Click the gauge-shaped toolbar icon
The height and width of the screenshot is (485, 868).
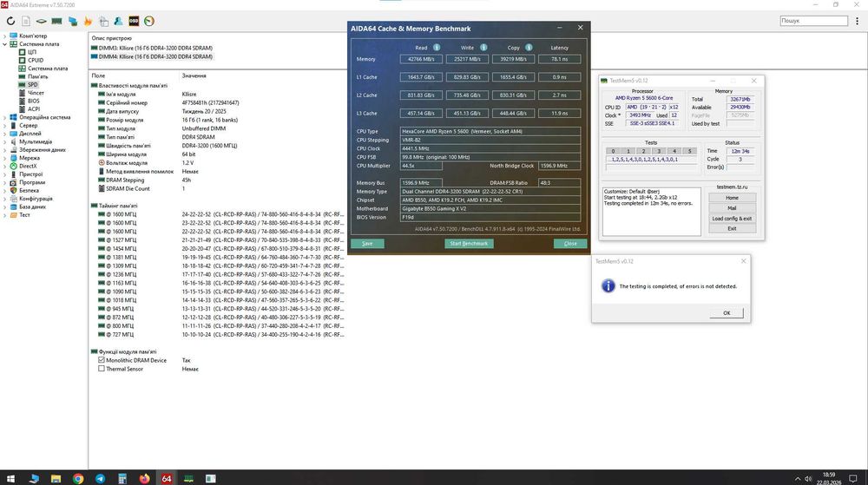tap(149, 21)
